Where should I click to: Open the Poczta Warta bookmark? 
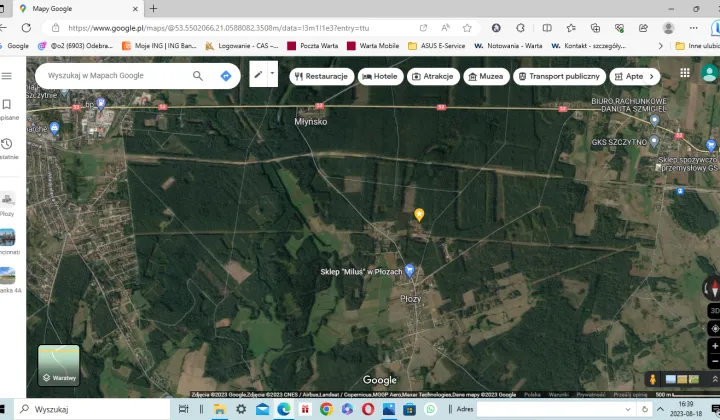coord(312,45)
